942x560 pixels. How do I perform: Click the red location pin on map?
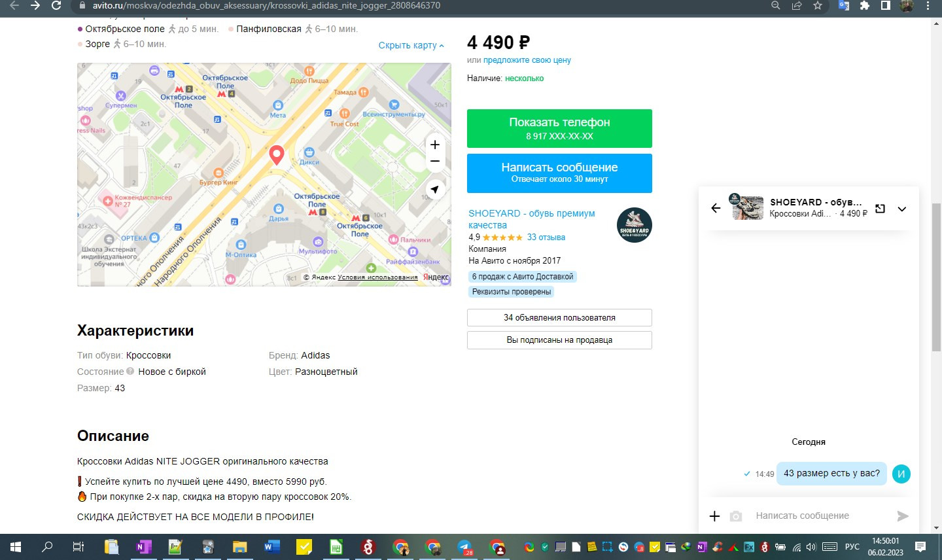click(x=277, y=155)
